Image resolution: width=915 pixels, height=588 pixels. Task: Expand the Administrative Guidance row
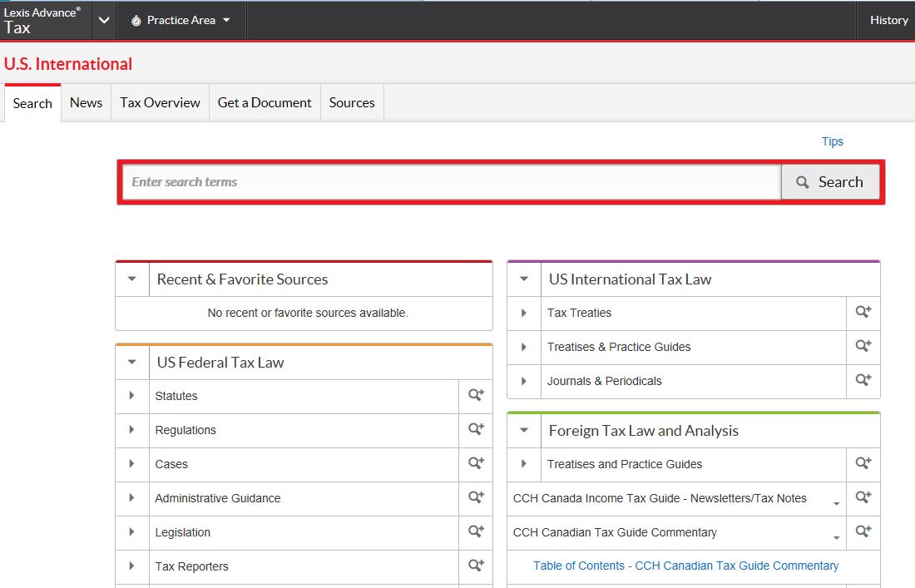click(132, 498)
